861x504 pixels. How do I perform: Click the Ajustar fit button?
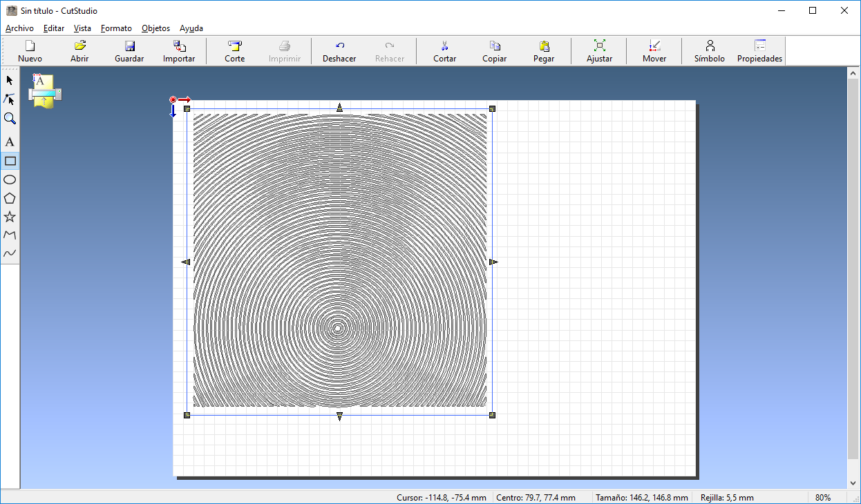[x=599, y=51]
